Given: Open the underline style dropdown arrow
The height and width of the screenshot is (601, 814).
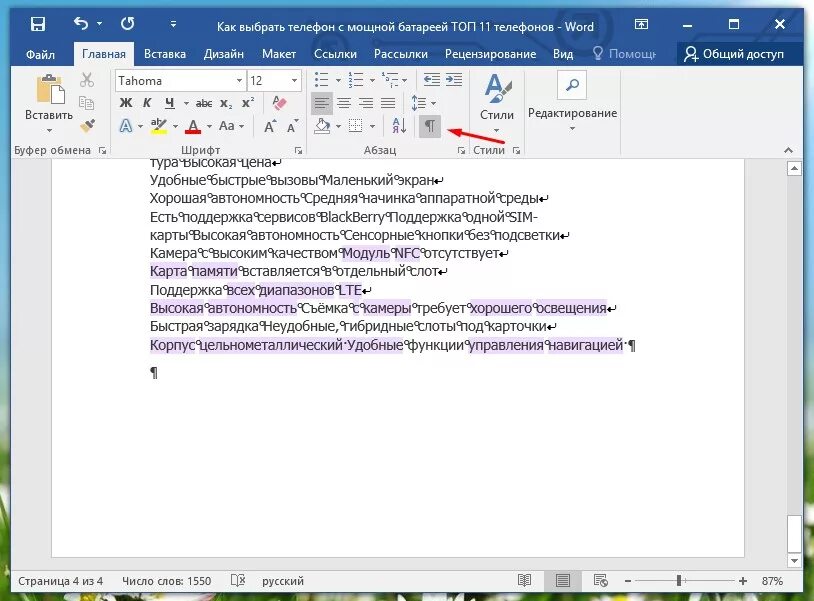Looking at the screenshot, I should (186, 103).
